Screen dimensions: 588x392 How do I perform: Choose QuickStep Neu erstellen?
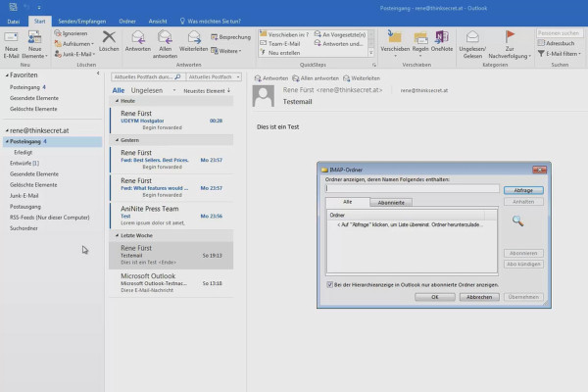tap(280, 53)
